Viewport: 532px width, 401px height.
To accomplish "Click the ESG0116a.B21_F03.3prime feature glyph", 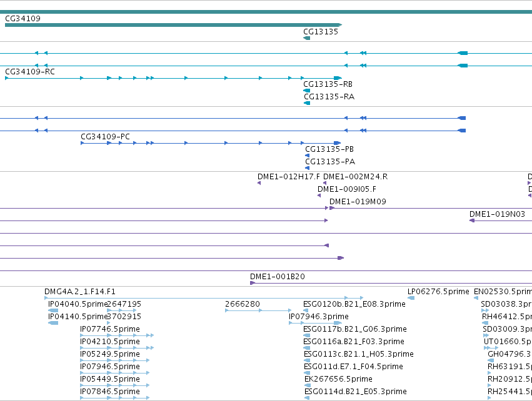I will pyautogui.click(x=307, y=348).
